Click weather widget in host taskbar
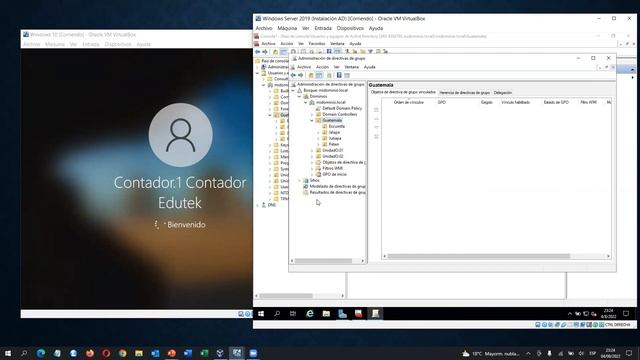The width and height of the screenshot is (640, 360). (491, 353)
